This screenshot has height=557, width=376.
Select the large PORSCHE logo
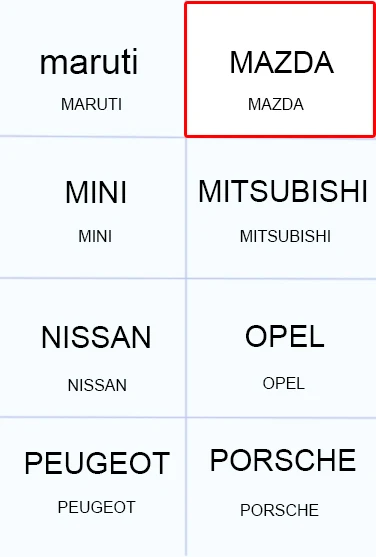[283, 460]
